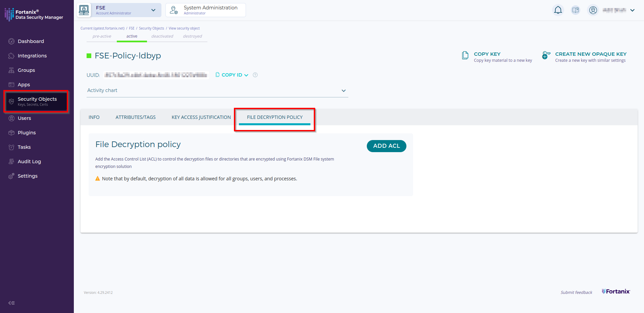Click the Create New Opaque Key icon

tap(546, 55)
